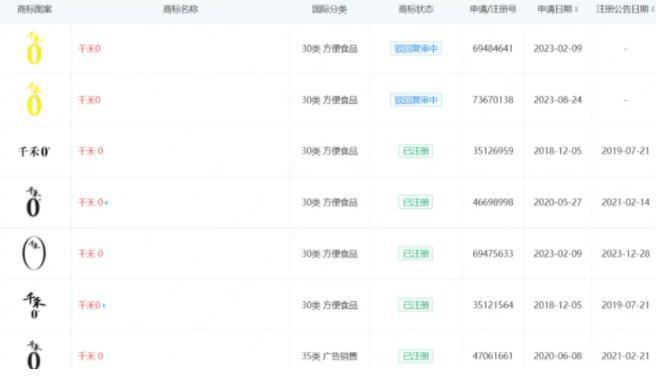Select application date 2020-05-27
The height and width of the screenshot is (391, 656).
(x=558, y=202)
